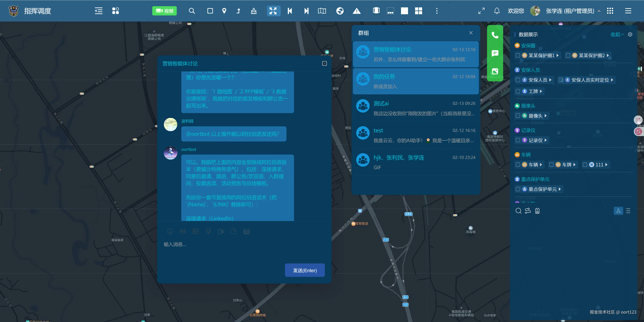Open the 测试ai group chat

coord(415,108)
